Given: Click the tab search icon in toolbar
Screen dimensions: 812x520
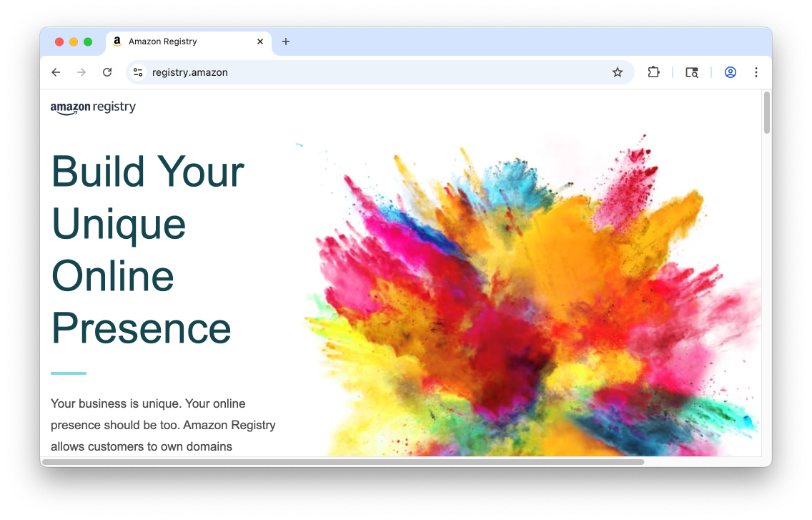Looking at the screenshot, I should [691, 72].
